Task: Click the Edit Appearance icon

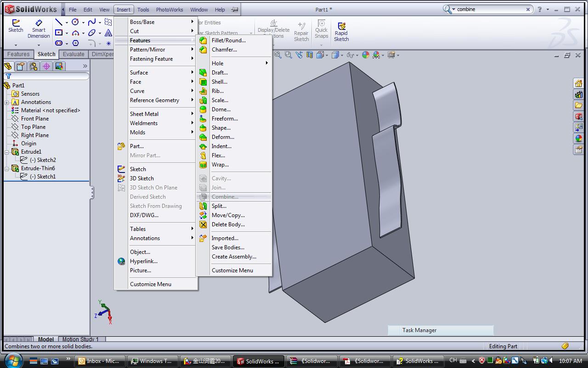Action: (366, 55)
